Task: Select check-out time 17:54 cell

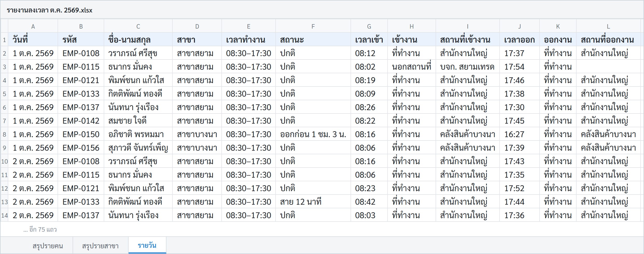Action: [520, 67]
